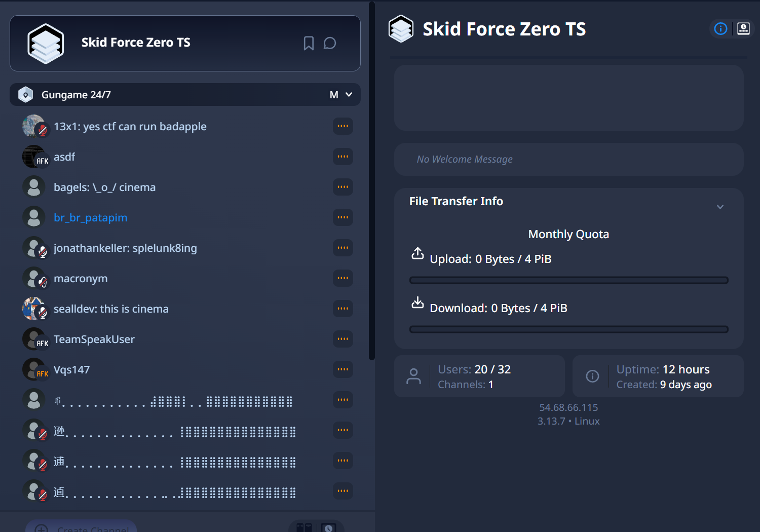Click the name "jonathankeller: splelunk8ing"

click(125, 248)
